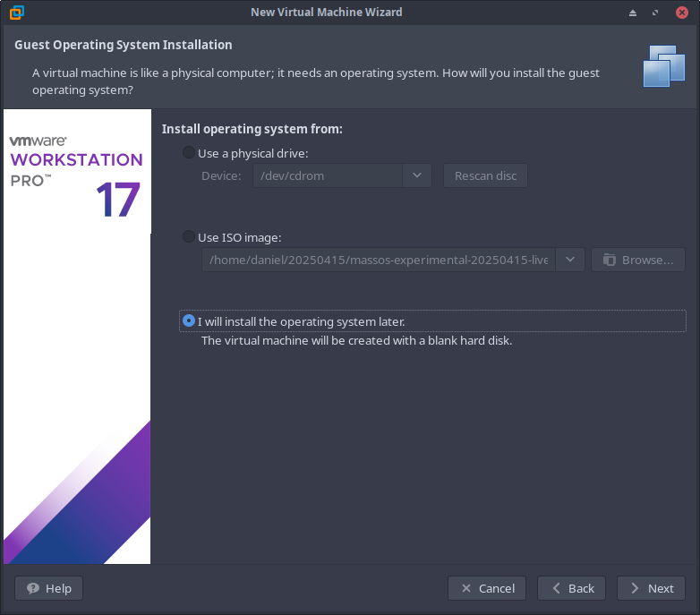Cancel the new virtual machine wizard

pyautogui.click(x=487, y=588)
